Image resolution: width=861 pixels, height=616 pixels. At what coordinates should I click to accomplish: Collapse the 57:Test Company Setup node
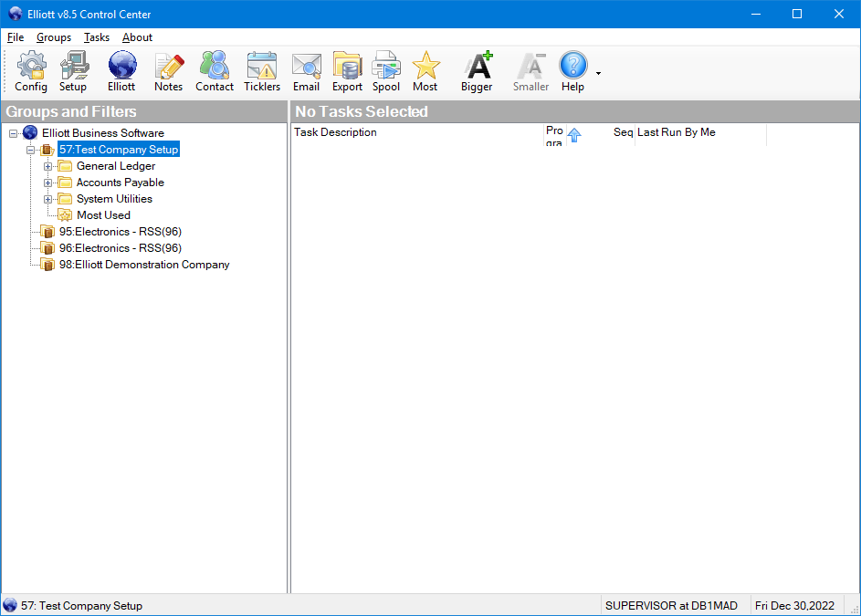point(30,150)
